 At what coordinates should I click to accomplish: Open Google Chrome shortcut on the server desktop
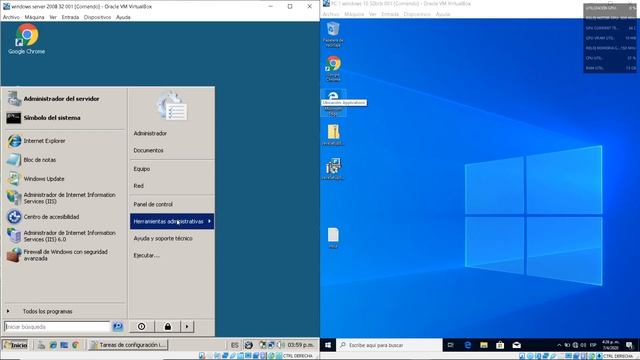tap(27, 39)
